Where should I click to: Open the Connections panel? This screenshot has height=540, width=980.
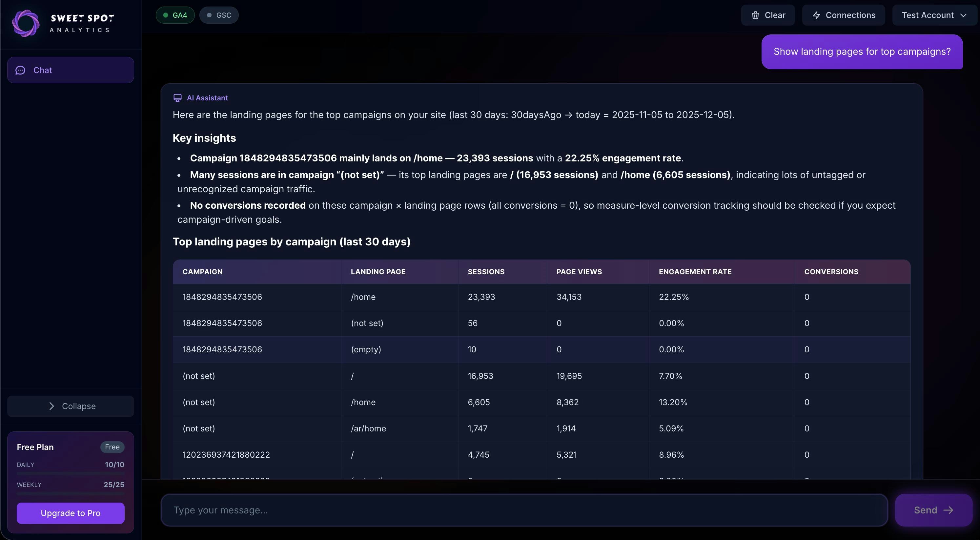tap(844, 15)
